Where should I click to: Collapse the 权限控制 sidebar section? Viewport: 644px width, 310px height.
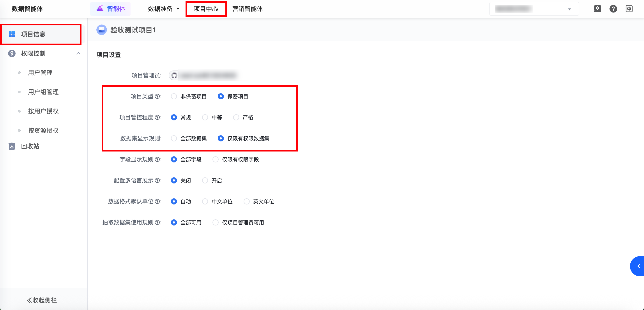[78, 53]
